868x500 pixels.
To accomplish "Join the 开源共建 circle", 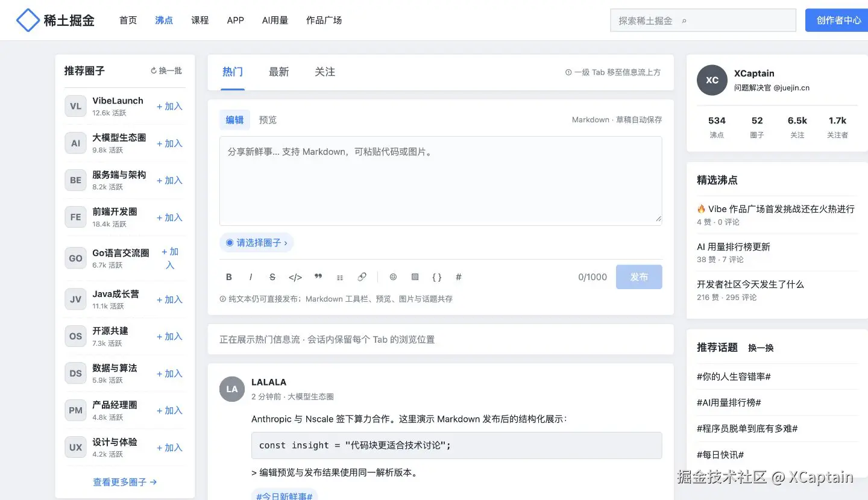I will 169,336.
